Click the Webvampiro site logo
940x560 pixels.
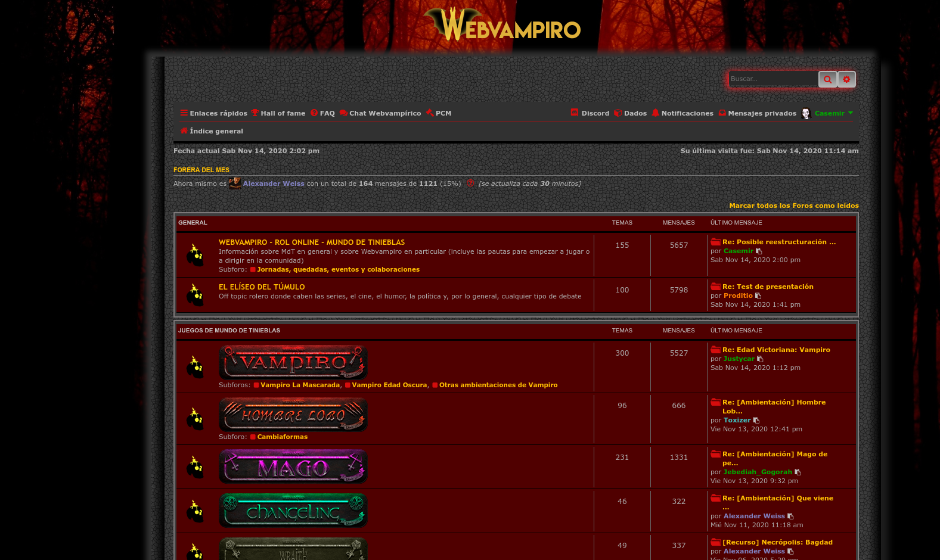coord(502,25)
